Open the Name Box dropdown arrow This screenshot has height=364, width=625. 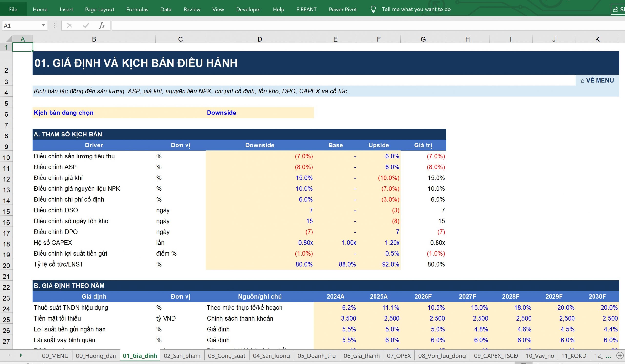[43, 25]
